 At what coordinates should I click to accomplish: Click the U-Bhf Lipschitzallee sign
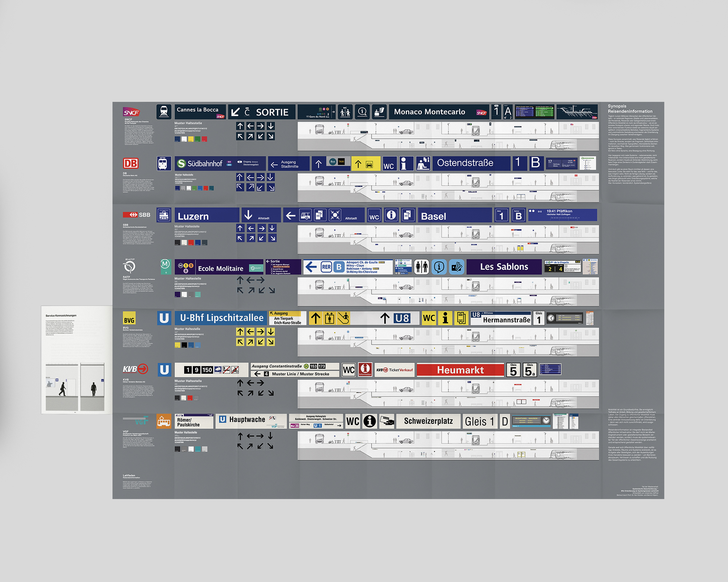tap(221, 318)
